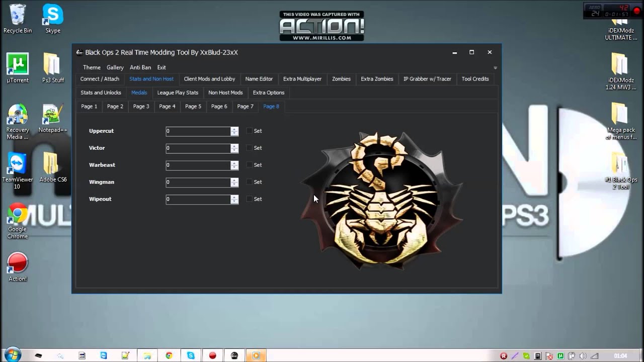The width and height of the screenshot is (644, 362).
Task: Open the Name Editor tab
Action: (259, 79)
